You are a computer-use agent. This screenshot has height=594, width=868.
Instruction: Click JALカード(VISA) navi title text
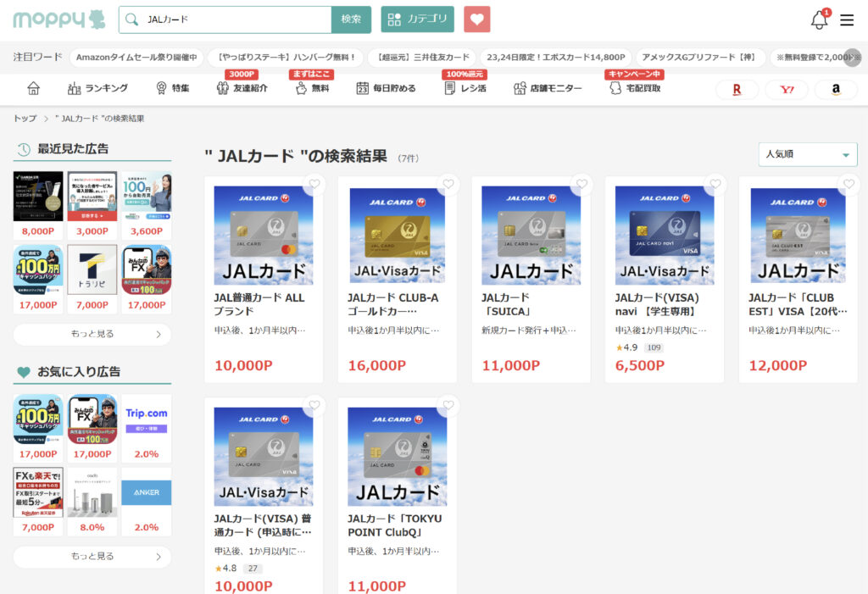coord(657,304)
